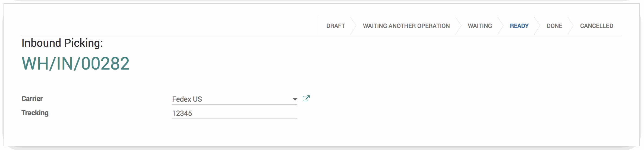Switch to the Waiting status

pyautogui.click(x=480, y=26)
